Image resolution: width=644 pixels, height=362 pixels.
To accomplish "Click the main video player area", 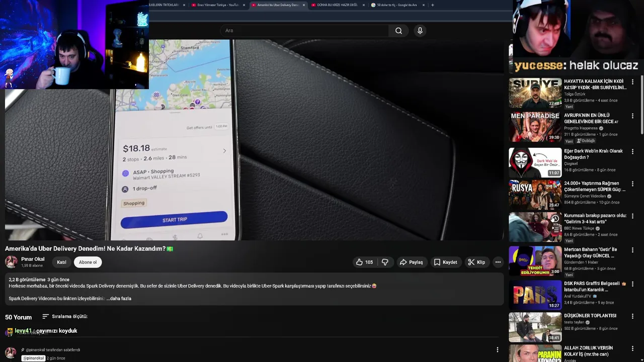I will (254, 140).
